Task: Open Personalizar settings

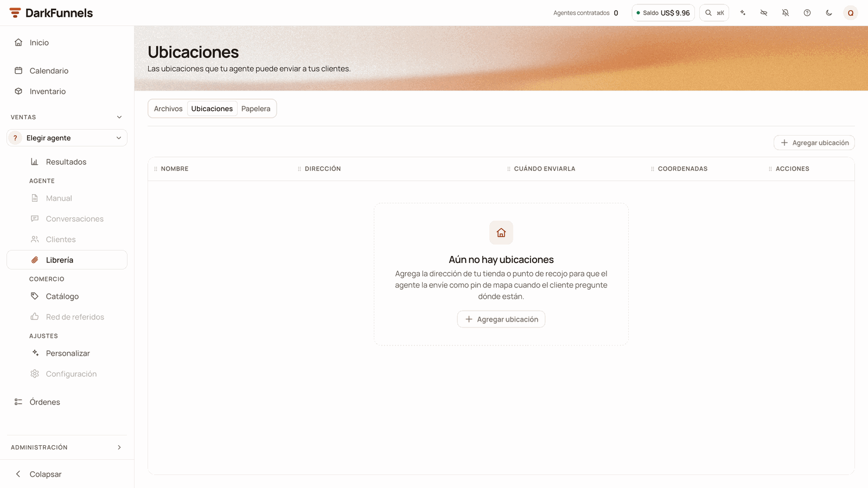Action: pos(67,353)
